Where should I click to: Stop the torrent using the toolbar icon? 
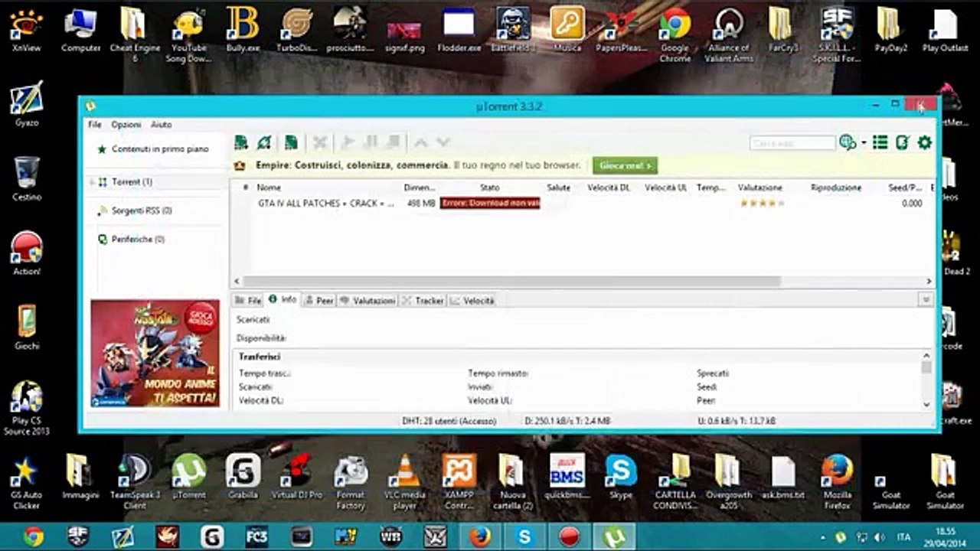[x=393, y=142]
